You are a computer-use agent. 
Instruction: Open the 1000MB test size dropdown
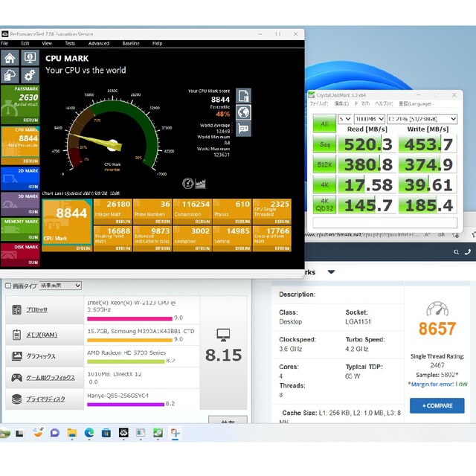[370, 119]
